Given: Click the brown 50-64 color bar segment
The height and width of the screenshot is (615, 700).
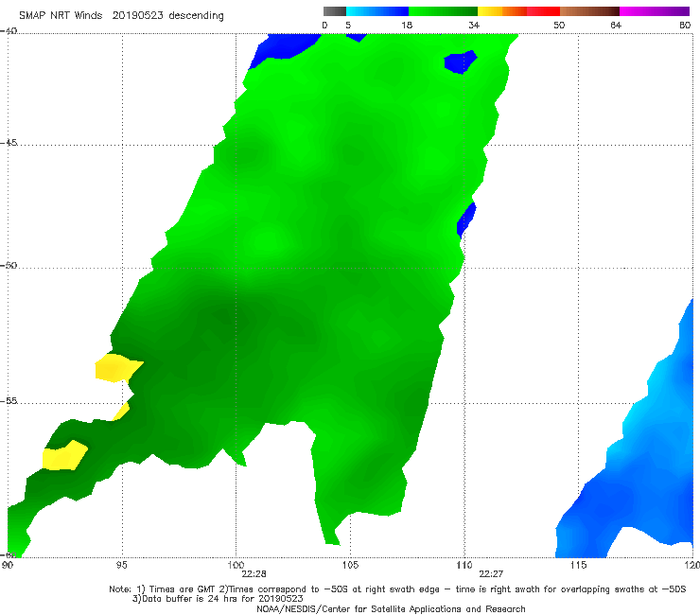Looking at the screenshot, I should click(589, 11).
